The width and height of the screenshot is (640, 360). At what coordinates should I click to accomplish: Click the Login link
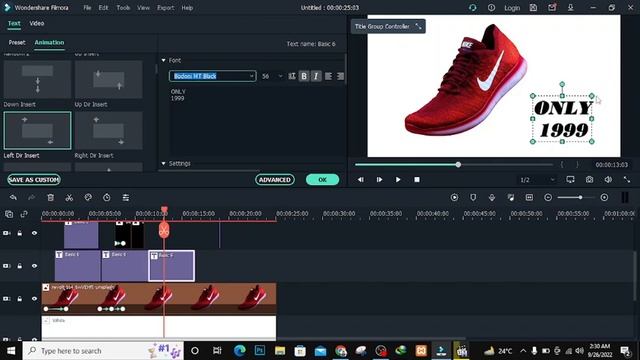click(x=512, y=8)
